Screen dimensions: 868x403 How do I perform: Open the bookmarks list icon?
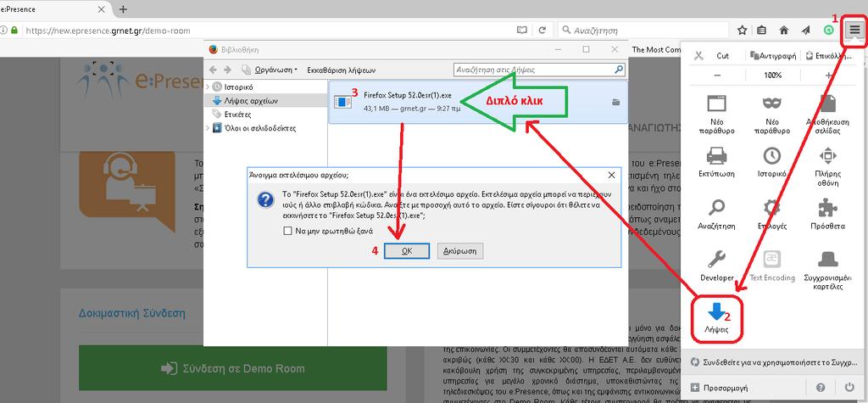click(x=762, y=31)
